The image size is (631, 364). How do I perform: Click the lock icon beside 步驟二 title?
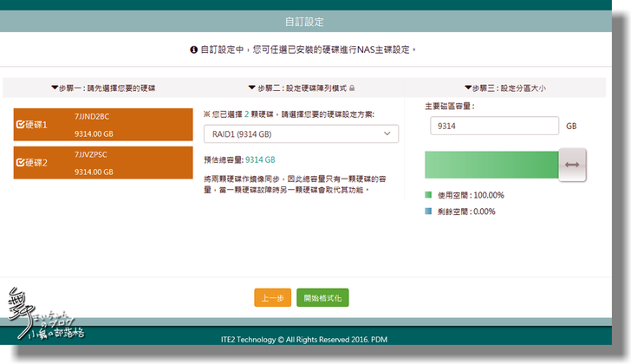tap(352, 88)
